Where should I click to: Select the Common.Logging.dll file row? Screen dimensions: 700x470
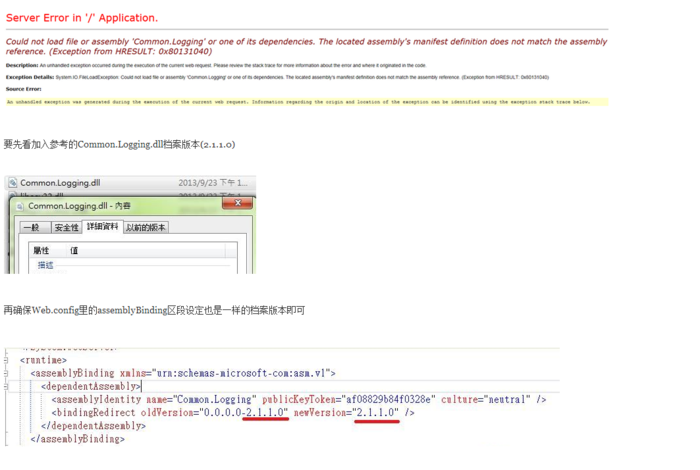(130, 183)
